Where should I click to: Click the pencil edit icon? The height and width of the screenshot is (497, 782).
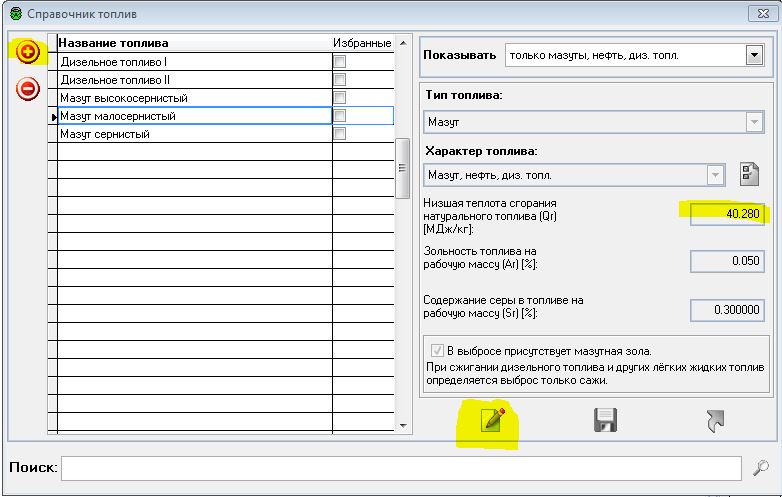coord(492,421)
